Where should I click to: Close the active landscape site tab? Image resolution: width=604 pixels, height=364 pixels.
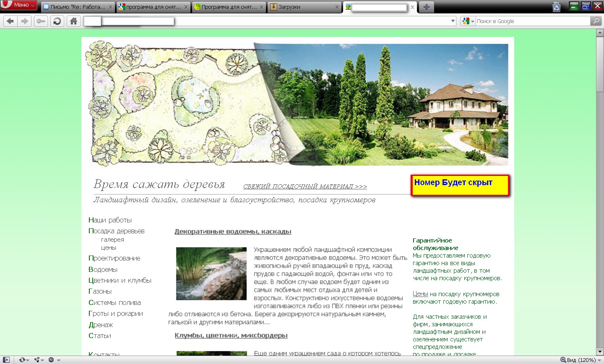(x=412, y=7)
